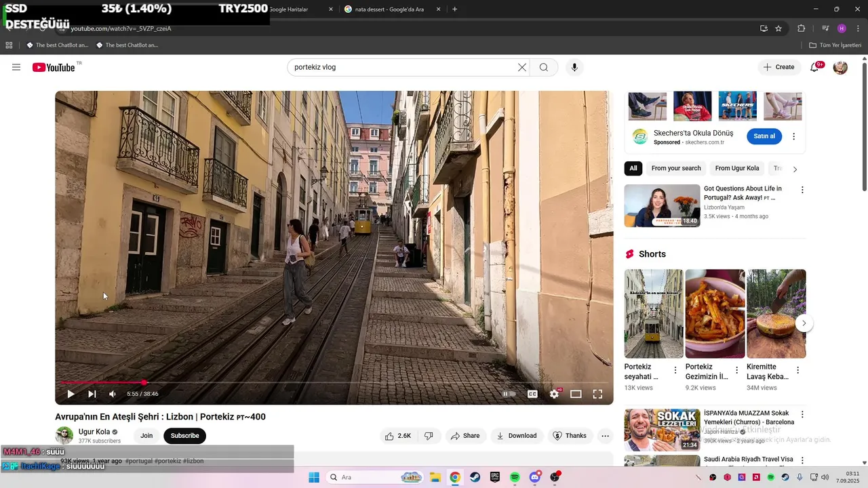Open options for Life in Portugal video
Image resolution: width=868 pixels, height=488 pixels.
(x=802, y=190)
